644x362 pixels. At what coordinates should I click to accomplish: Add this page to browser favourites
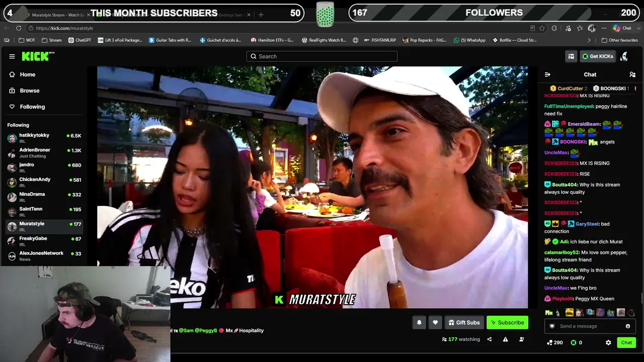point(542,28)
